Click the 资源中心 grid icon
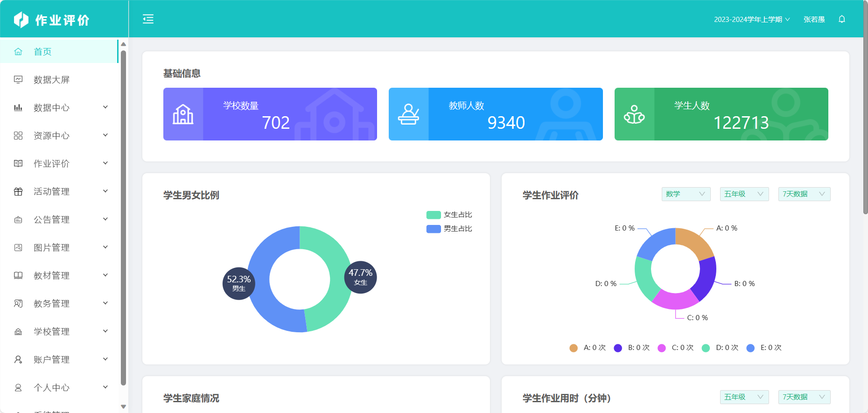 18,135
